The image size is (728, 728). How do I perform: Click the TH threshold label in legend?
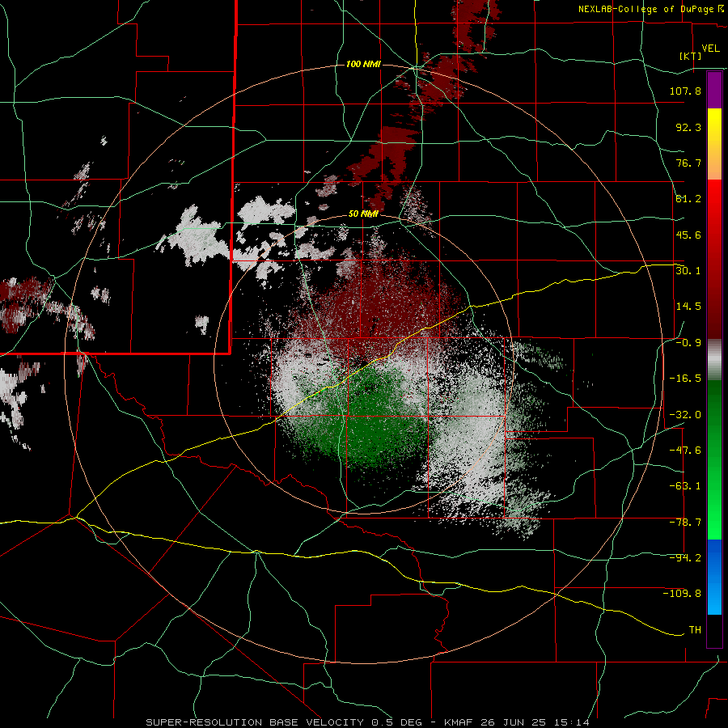coord(695,630)
